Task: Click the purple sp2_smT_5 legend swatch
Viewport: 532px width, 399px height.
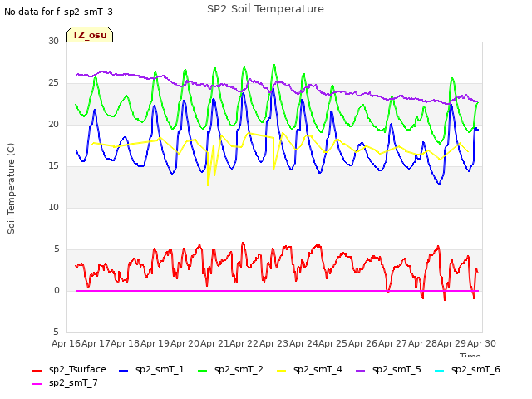Action: 360,371
